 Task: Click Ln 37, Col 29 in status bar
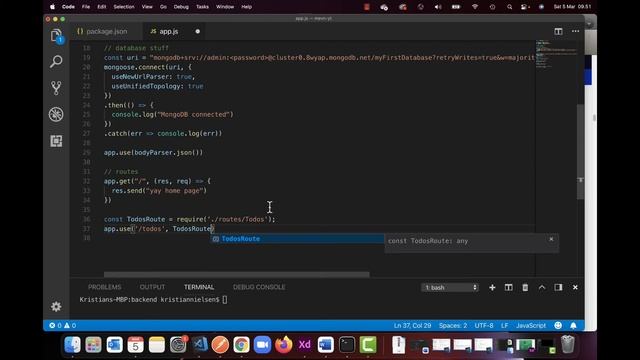pos(412,326)
